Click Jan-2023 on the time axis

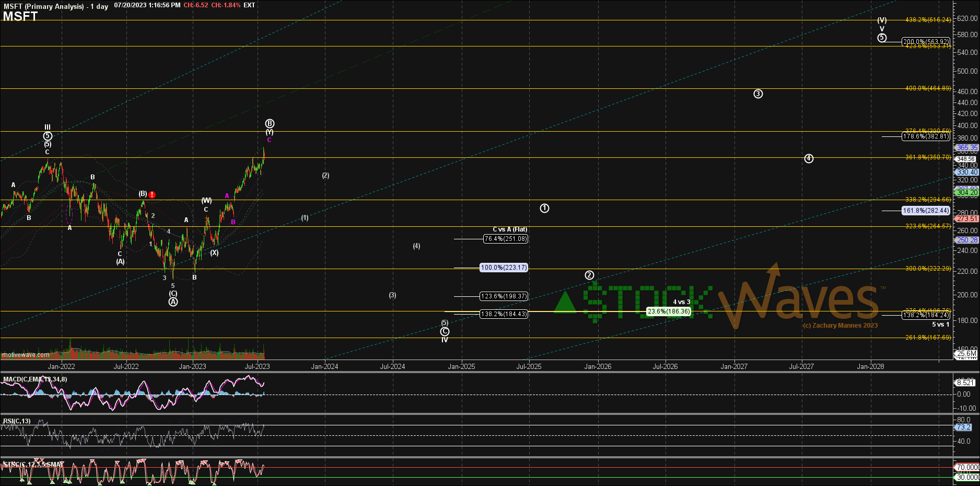coord(193,366)
